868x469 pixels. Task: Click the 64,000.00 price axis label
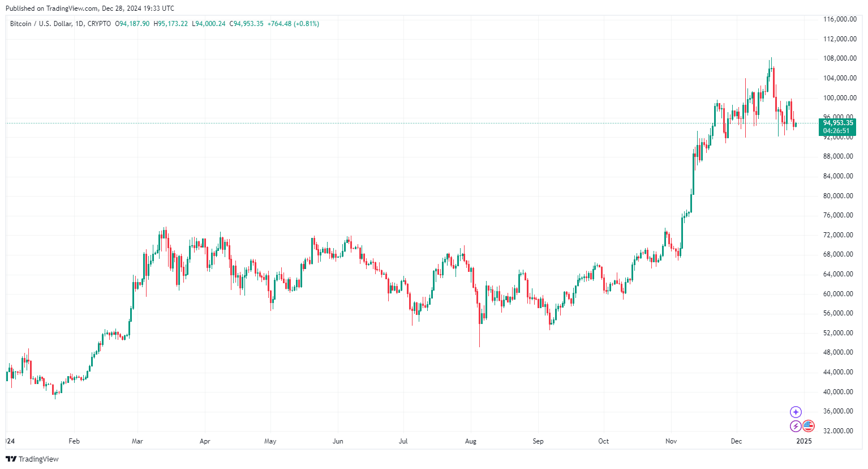point(838,274)
